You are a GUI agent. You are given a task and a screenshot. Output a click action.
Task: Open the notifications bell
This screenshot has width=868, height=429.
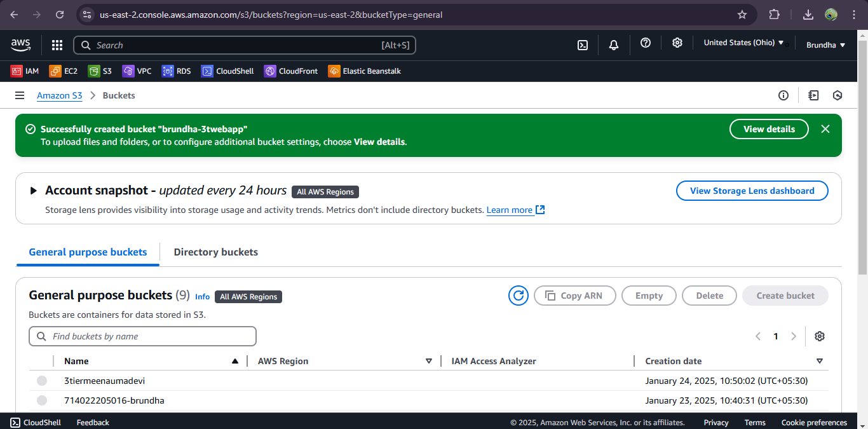coord(614,44)
